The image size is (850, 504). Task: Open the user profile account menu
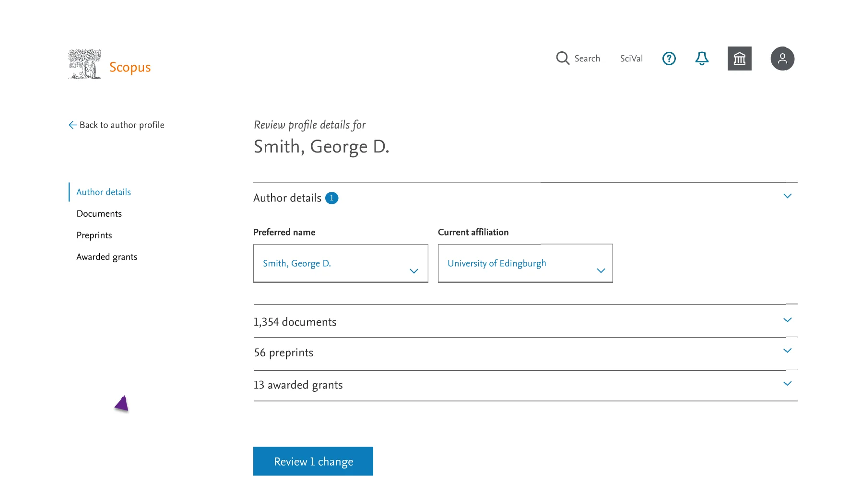click(782, 59)
